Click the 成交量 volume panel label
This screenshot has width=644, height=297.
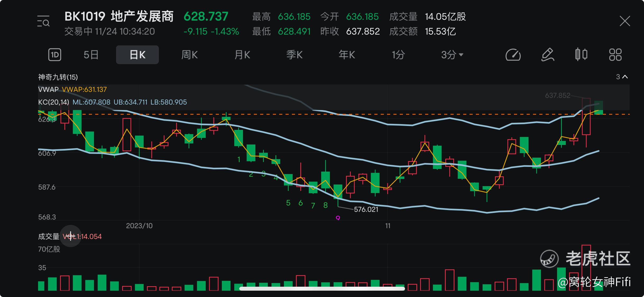click(x=49, y=236)
